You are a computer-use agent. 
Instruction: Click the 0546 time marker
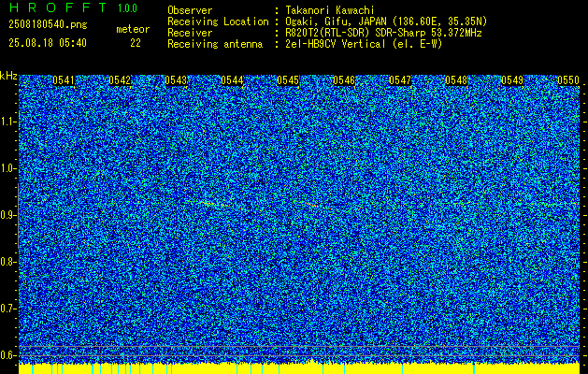(344, 80)
